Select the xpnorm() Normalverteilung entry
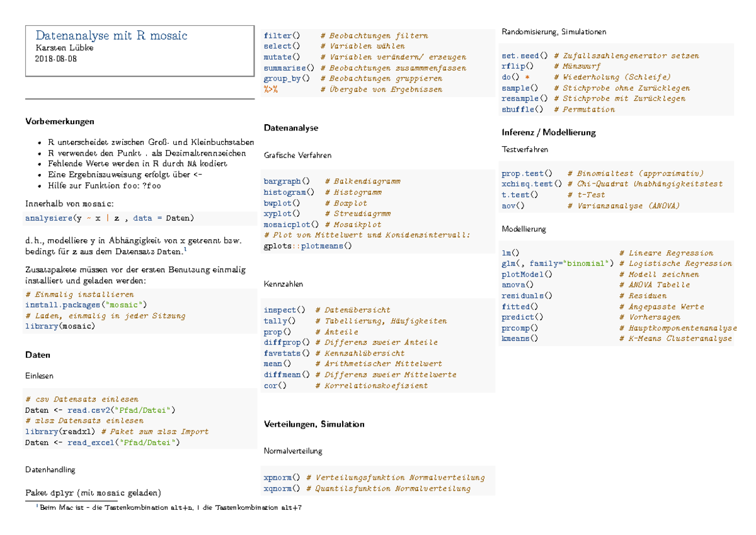The image size is (756, 535). click(277, 478)
